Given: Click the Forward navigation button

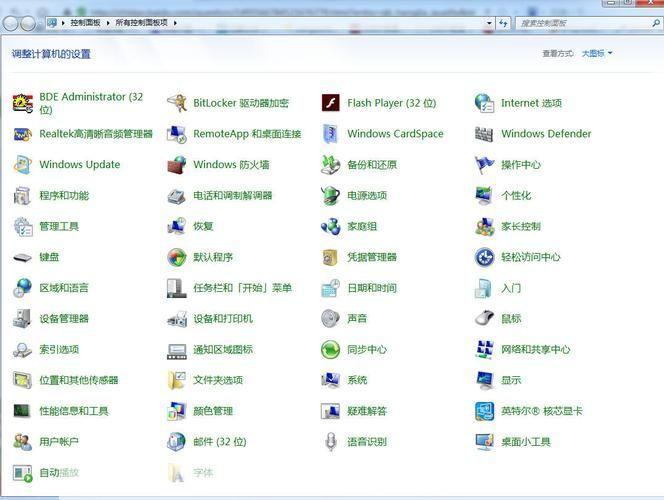Looking at the screenshot, I should click(x=28, y=23).
